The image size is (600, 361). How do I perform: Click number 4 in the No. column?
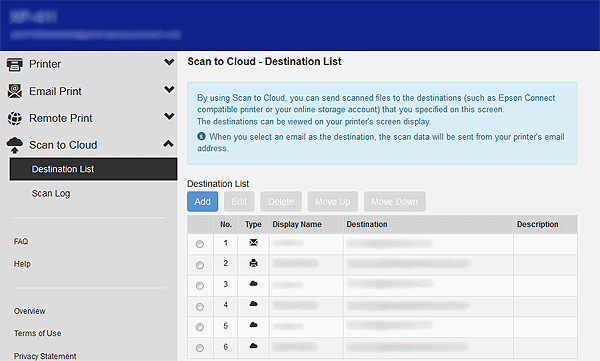(x=226, y=305)
